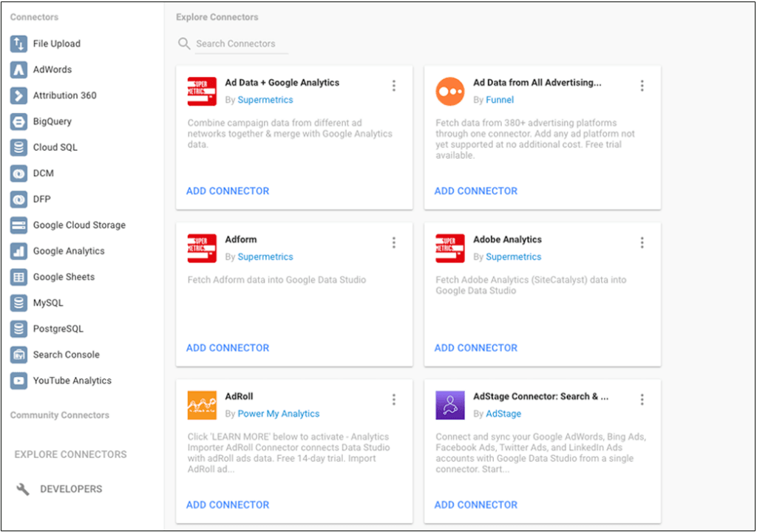The width and height of the screenshot is (757, 532).
Task: Choose the PostgreSQL database icon
Action: (x=18, y=329)
